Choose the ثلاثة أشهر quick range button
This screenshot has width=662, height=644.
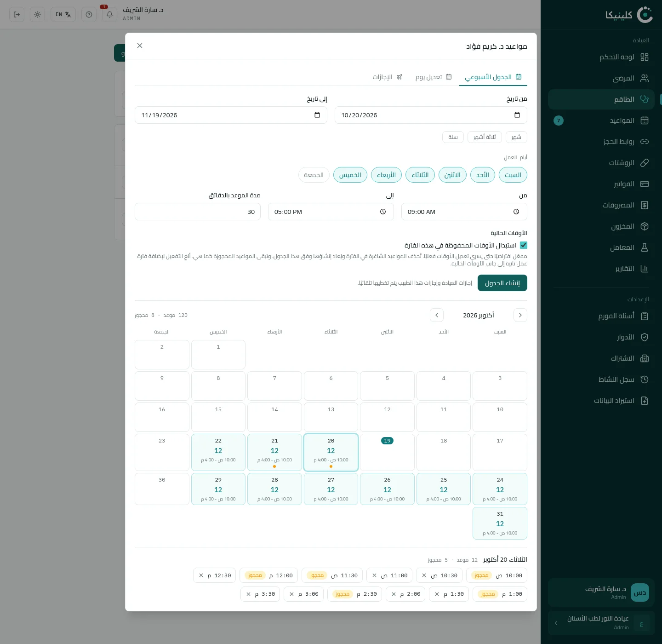pyautogui.click(x=485, y=137)
